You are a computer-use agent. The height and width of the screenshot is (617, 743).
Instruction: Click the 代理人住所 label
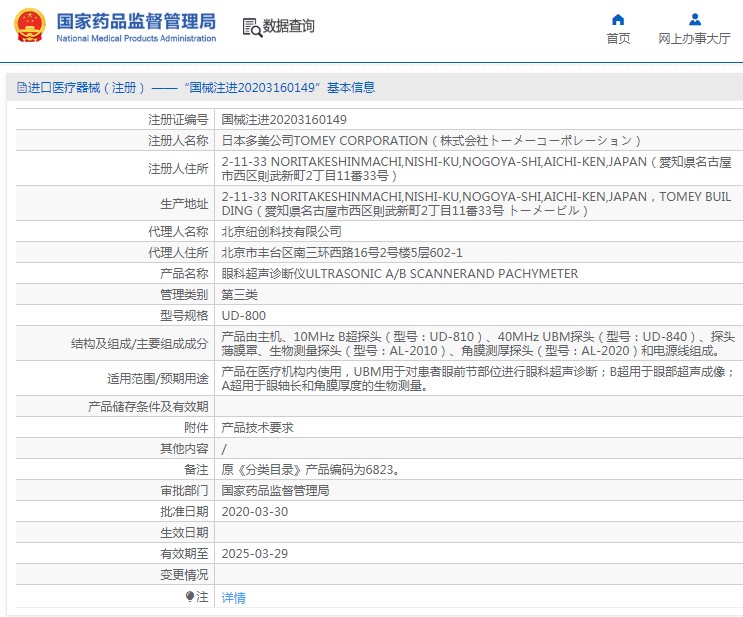pos(178,253)
